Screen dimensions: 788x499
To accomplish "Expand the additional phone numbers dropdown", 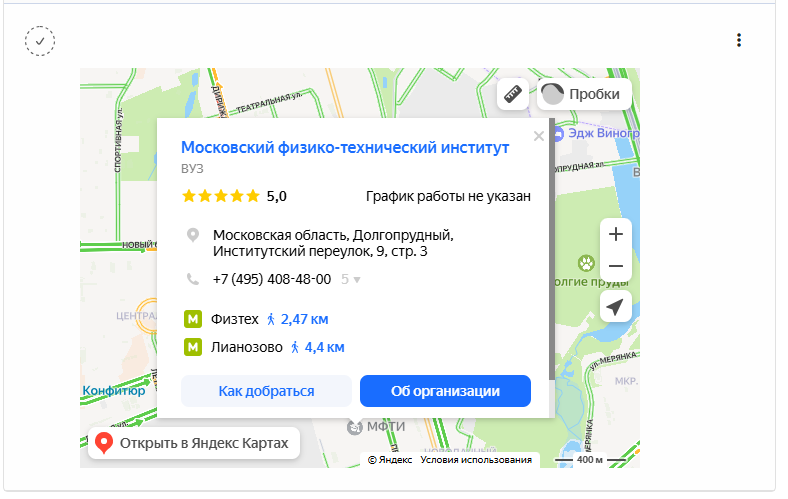I will tap(351, 279).
